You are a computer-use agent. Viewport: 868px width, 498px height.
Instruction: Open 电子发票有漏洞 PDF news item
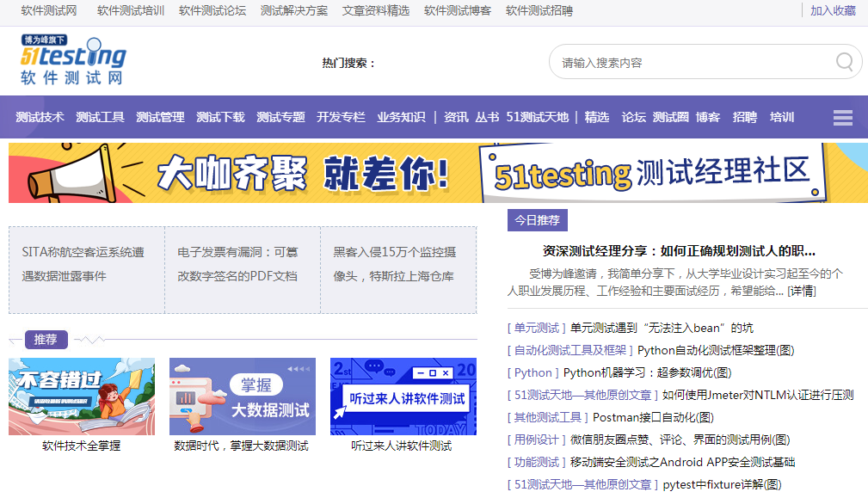click(238, 264)
